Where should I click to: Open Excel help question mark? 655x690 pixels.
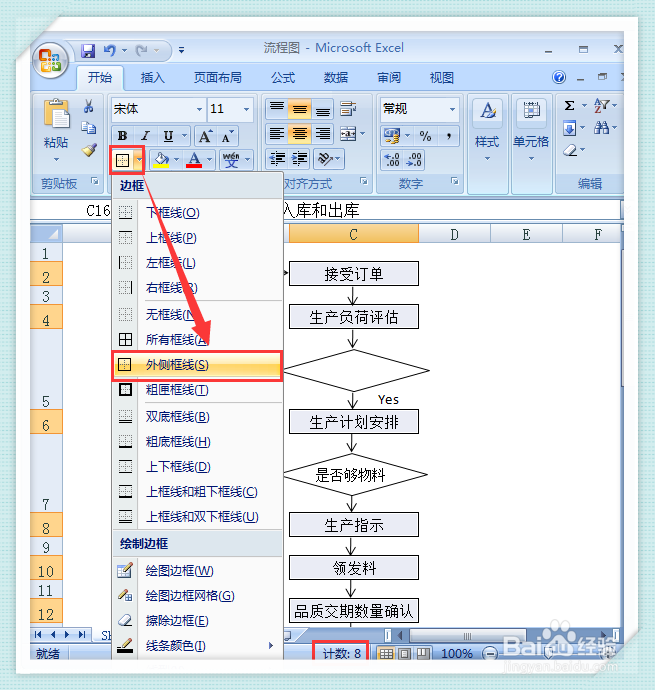559,77
